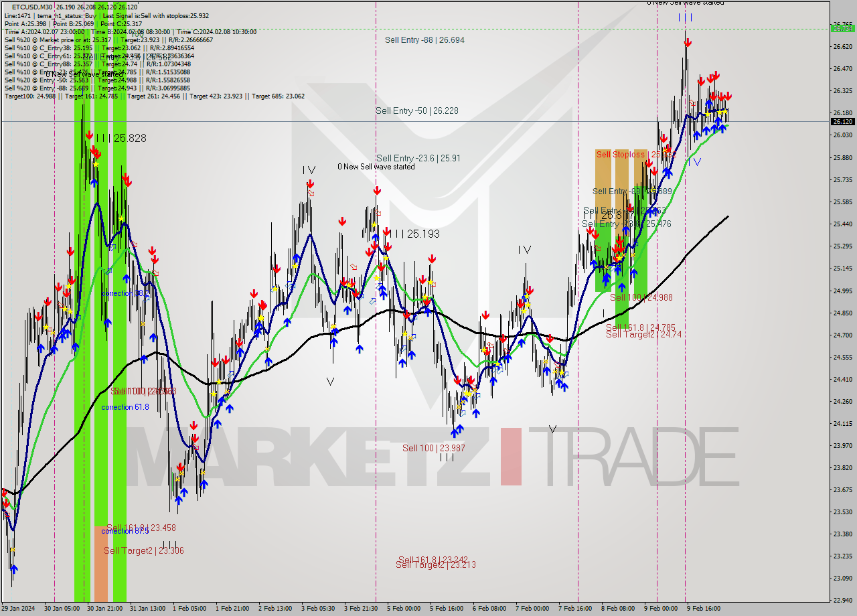Click the '6 Feb 08:00' time label
The width and height of the screenshot is (857, 616).
489,609
